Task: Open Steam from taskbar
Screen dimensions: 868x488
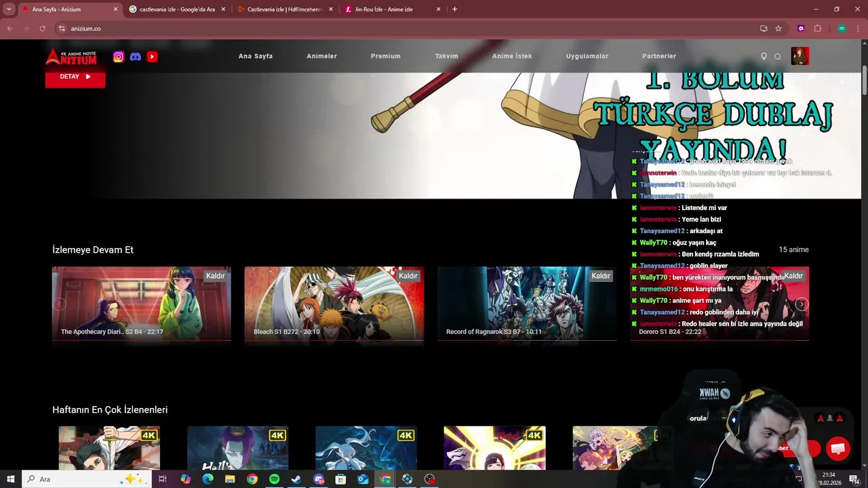Action: (x=296, y=479)
